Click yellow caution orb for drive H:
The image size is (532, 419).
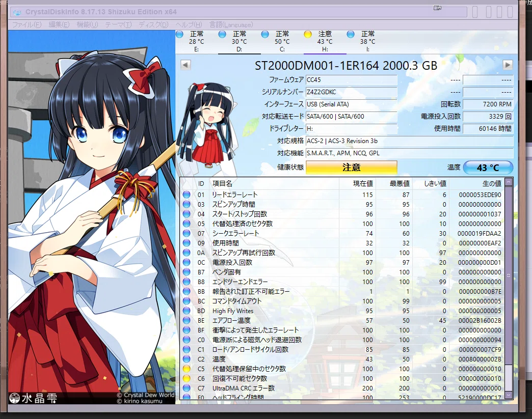point(308,34)
